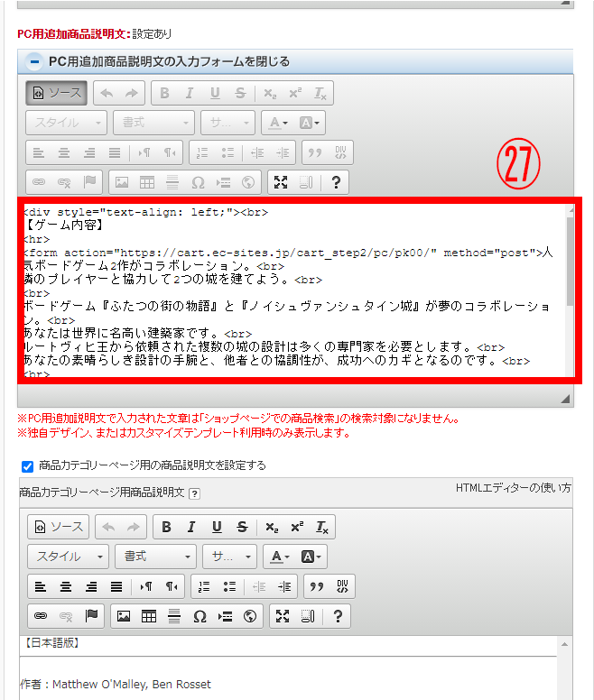Open About help in PC用追加商品説明文 editor

coord(336,182)
